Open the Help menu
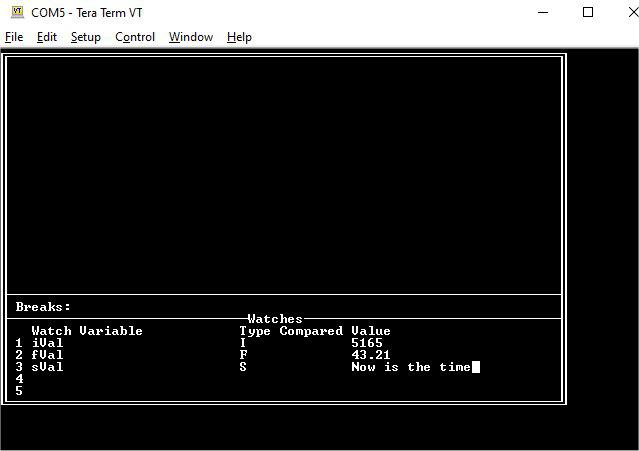639x451 pixels. tap(239, 37)
